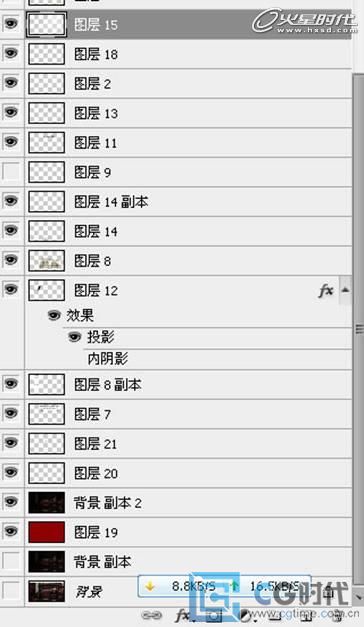Select the 背景 副本 2 layer name
The height and width of the screenshot is (627, 364).
[108, 503]
